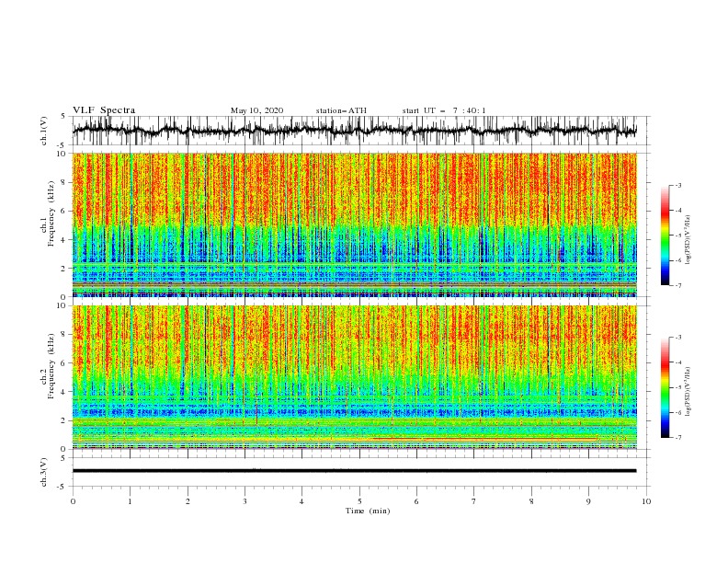
Task: Click the '8' kHz tick on ch.1 axis
Action: [x=64, y=182]
